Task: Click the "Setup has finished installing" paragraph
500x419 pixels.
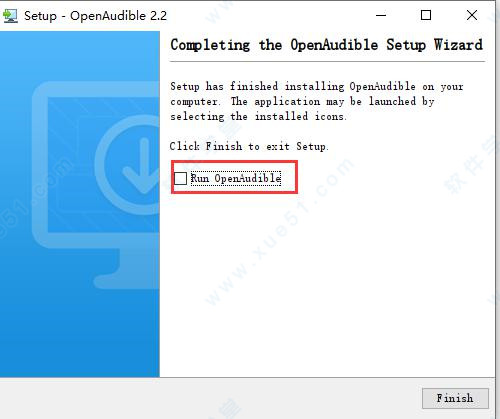Action: click(x=317, y=101)
